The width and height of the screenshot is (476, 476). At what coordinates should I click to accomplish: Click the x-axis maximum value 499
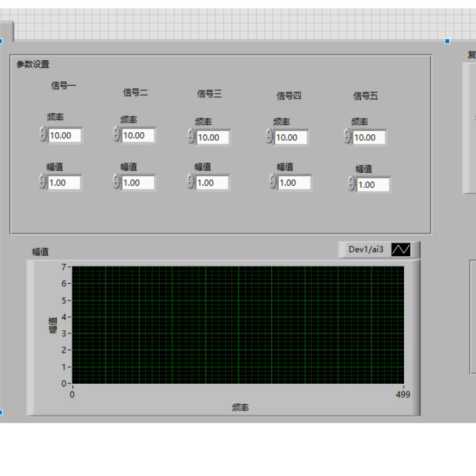[403, 394]
